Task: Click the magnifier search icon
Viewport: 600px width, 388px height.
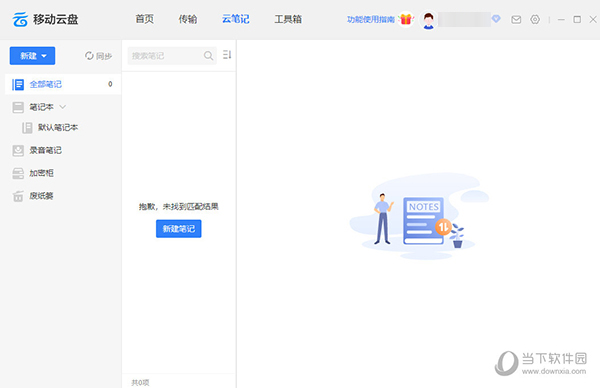Action: (x=208, y=56)
